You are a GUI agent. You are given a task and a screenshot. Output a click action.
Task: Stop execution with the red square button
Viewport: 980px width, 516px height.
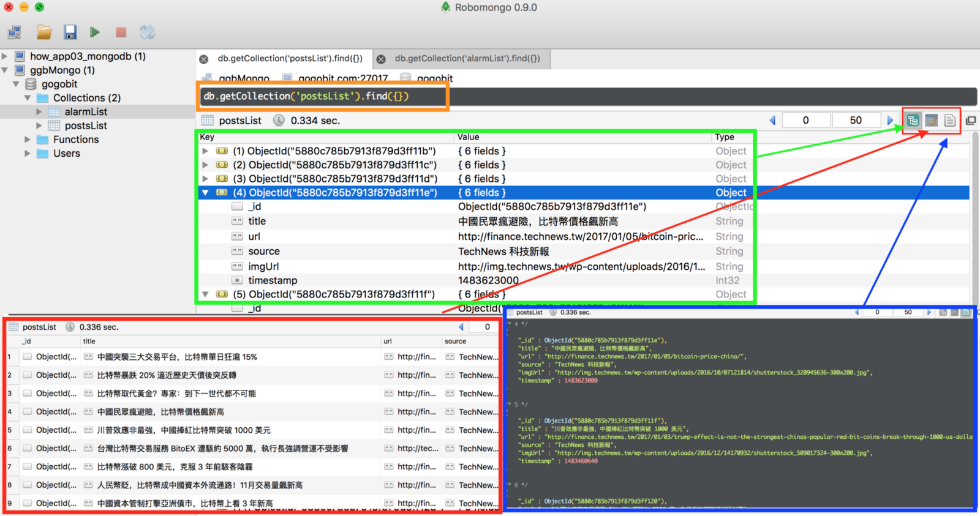(x=121, y=32)
